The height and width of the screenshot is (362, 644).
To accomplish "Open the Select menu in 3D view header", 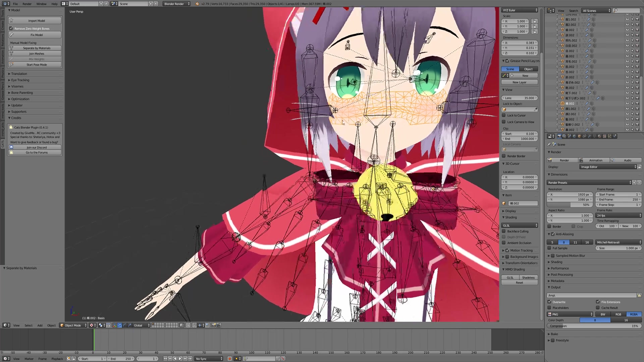I will point(29,325).
